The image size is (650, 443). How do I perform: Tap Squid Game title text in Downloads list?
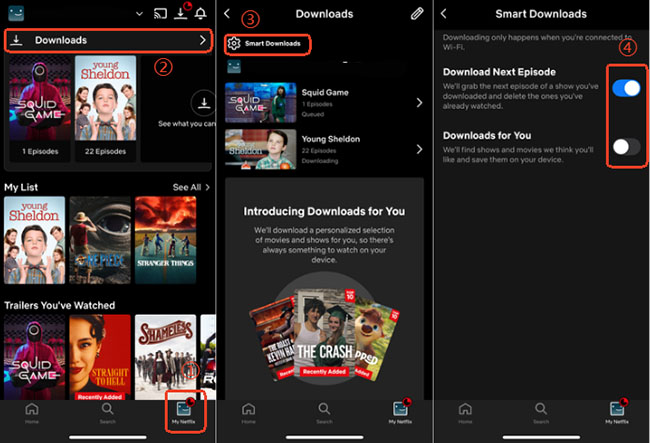pos(325,92)
